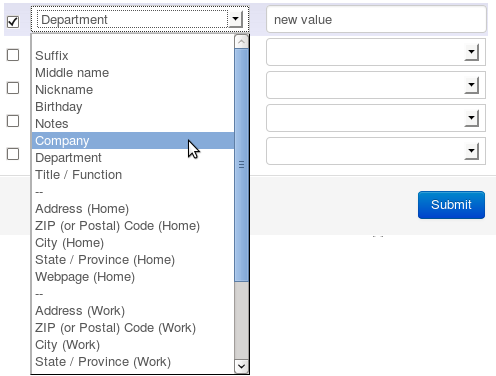Tick the checkbox next to the Suffix row
The width and height of the screenshot is (496, 376).
click(13, 55)
